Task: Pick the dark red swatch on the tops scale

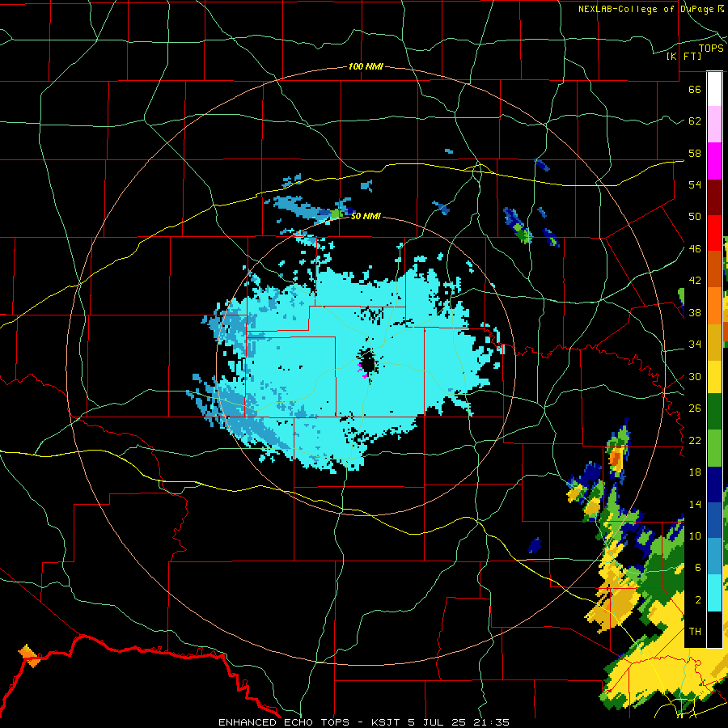Action: [x=714, y=197]
